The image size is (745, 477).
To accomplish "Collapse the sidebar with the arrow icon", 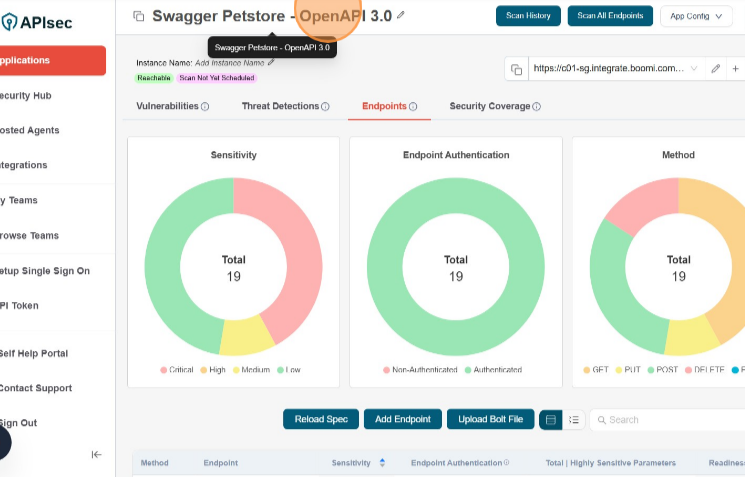I will click(x=96, y=454).
